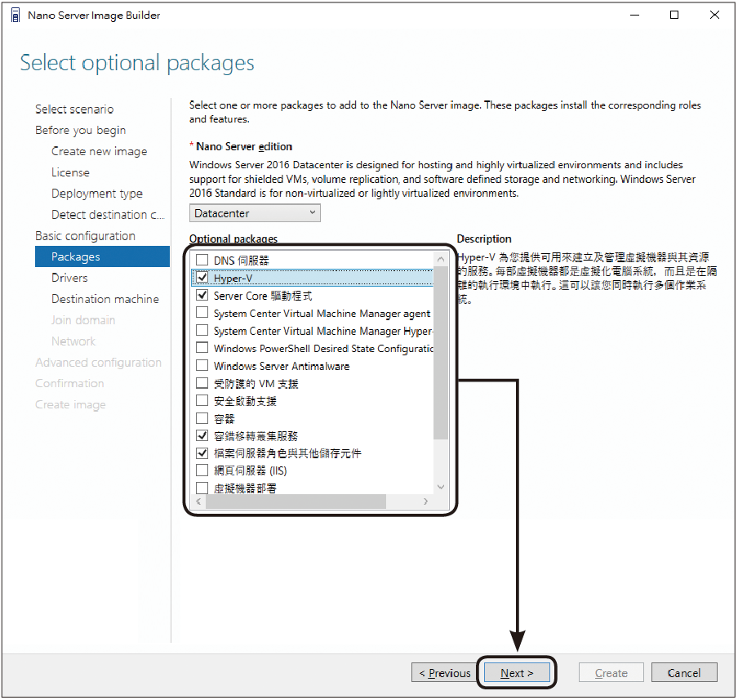Click the vertical scrollbar thumb in package list

click(441, 352)
